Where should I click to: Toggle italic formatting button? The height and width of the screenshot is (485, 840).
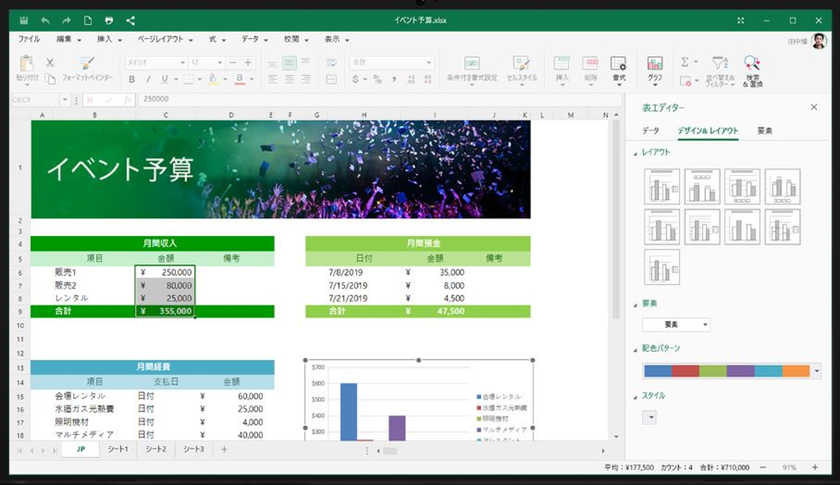click(x=148, y=79)
